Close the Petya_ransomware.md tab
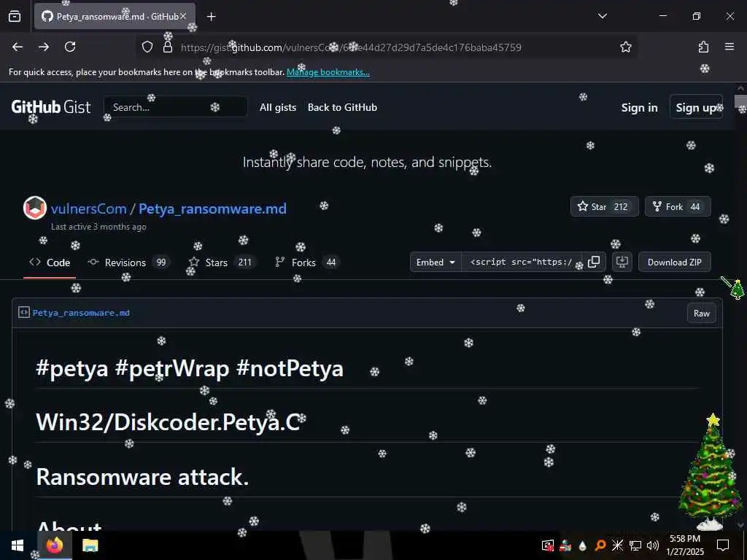Viewport: 747px width, 560px height. coord(183,16)
